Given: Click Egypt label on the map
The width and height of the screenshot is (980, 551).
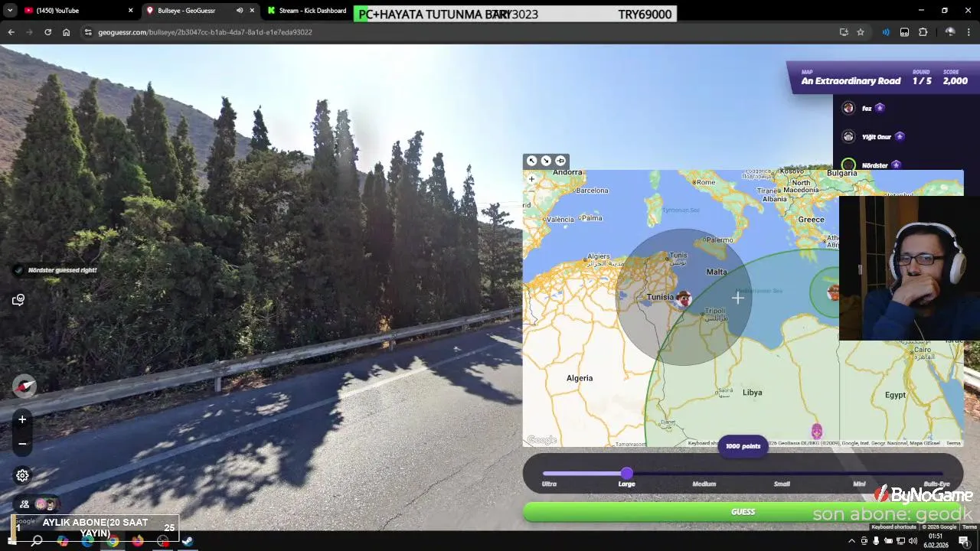Looking at the screenshot, I should pos(895,395).
